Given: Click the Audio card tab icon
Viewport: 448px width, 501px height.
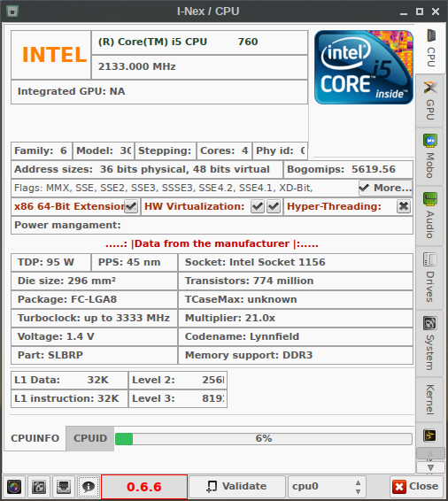Looking at the screenshot, I should [430, 199].
